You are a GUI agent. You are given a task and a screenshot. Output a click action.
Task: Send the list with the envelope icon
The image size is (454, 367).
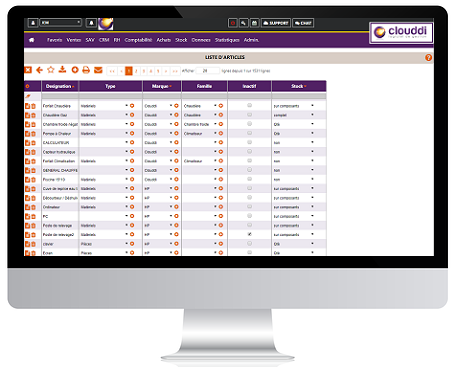click(98, 70)
